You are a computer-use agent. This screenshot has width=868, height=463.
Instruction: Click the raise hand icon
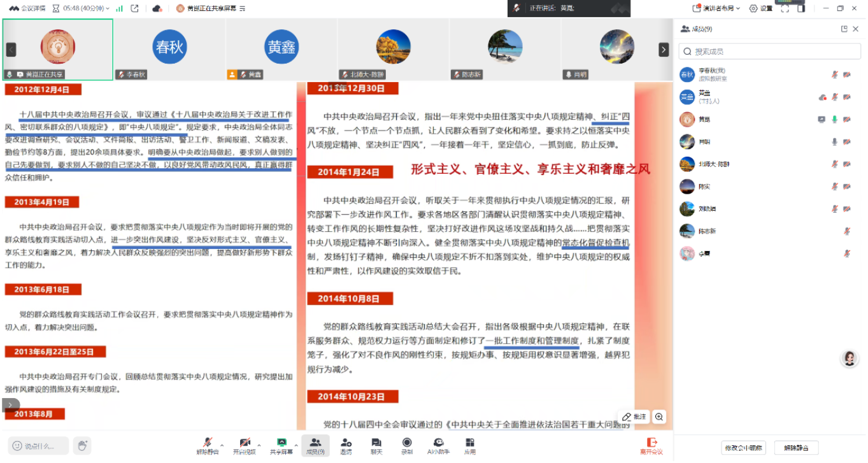82,446
